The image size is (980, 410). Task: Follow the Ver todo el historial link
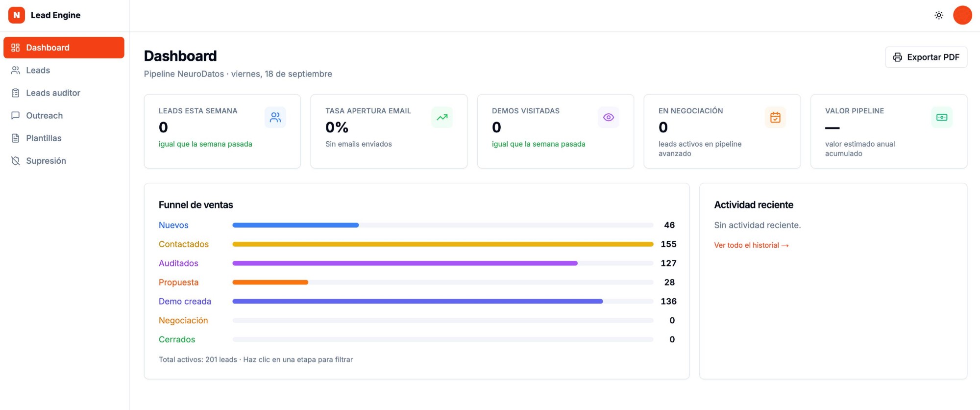click(x=751, y=245)
